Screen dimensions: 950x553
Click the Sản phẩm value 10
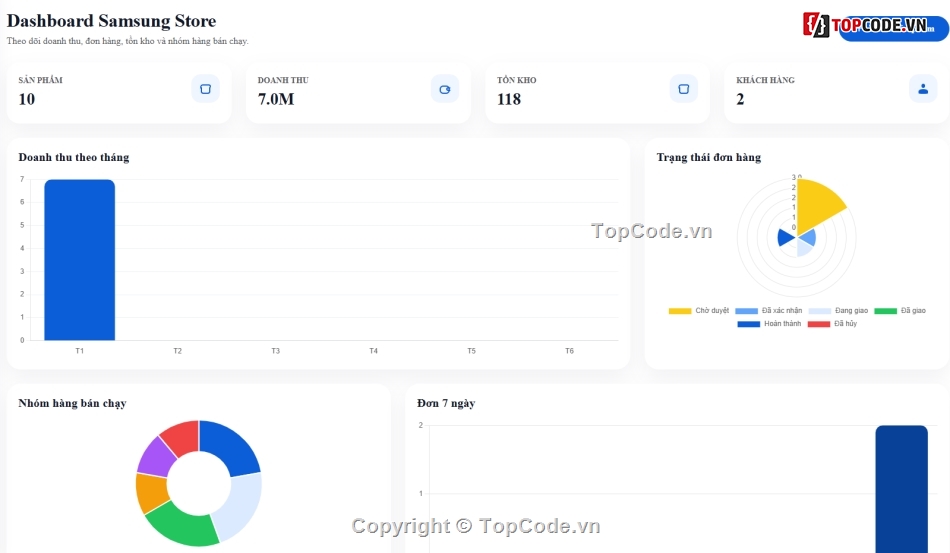[x=27, y=99]
